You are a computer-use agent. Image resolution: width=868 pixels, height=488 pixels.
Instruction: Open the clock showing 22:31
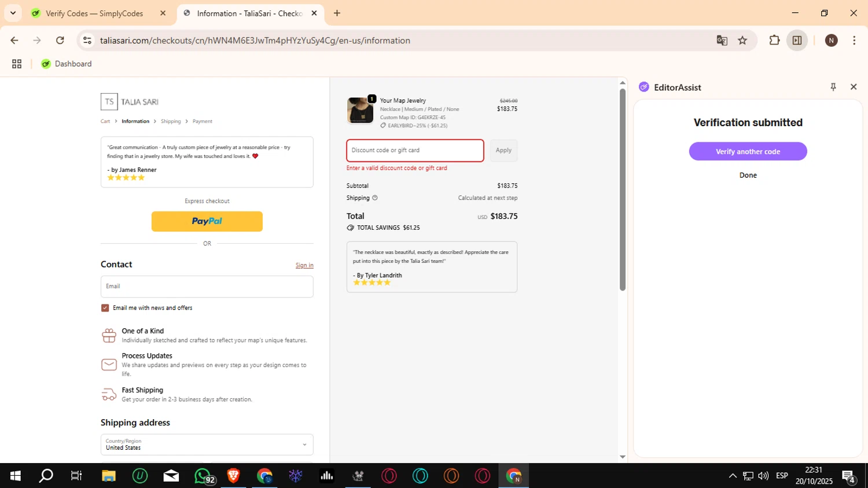pos(814,476)
